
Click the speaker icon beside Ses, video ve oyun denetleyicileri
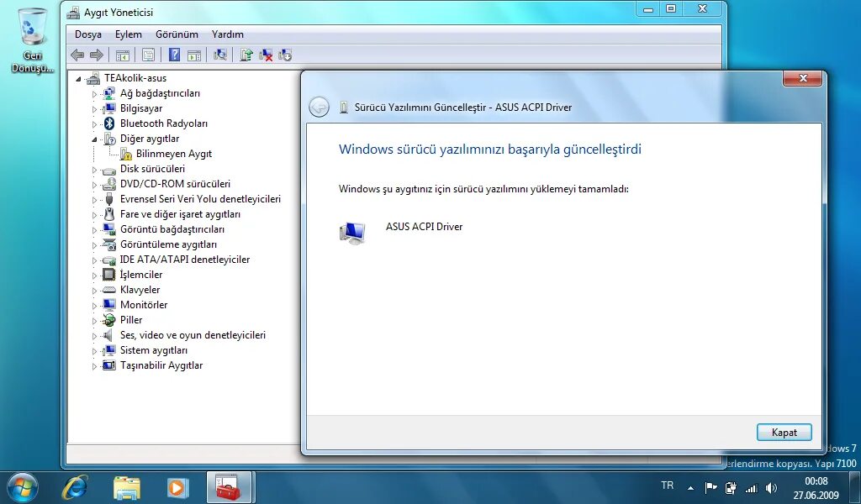click(x=109, y=335)
